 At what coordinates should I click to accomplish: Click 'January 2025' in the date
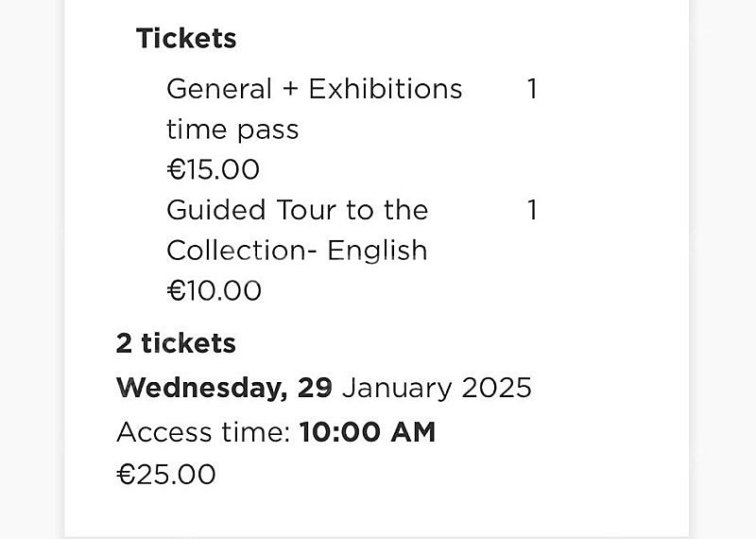pyautogui.click(x=437, y=388)
